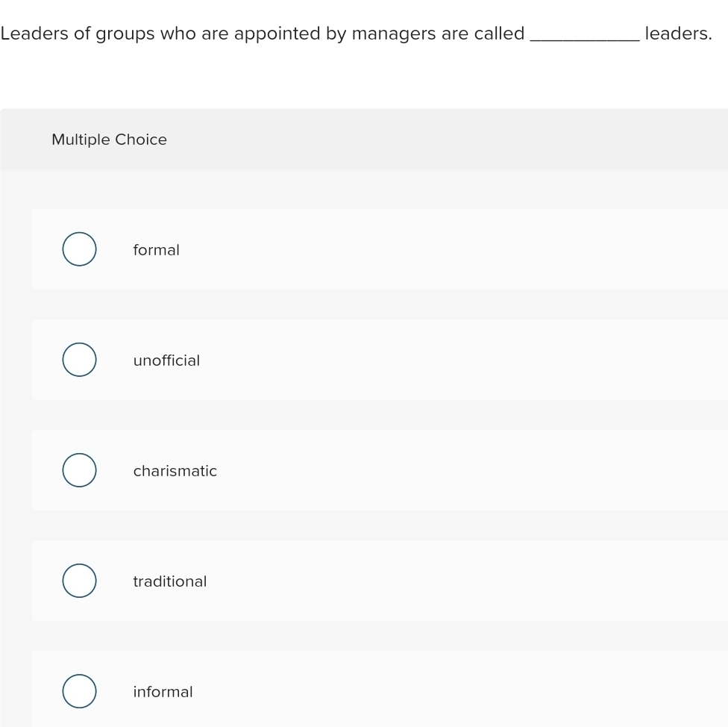
Task: Click the "unofficial" answer text
Action: click(166, 361)
